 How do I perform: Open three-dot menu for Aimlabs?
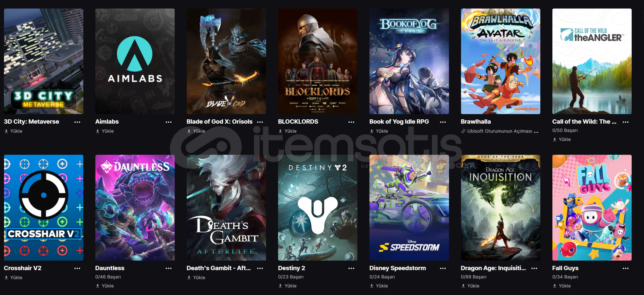click(x=169, y=122)
